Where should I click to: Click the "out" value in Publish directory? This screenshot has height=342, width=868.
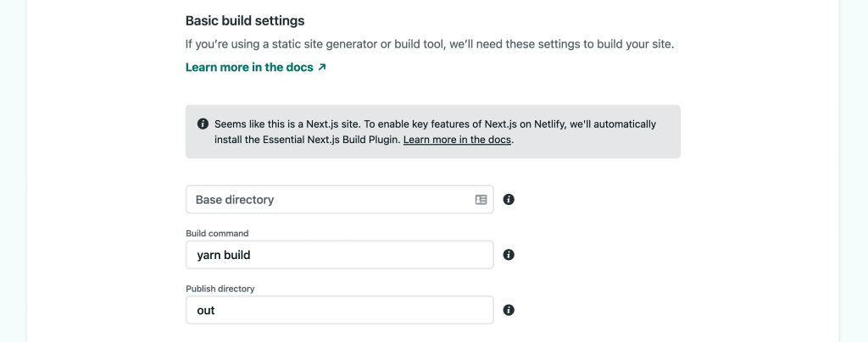tap(206, 311)
